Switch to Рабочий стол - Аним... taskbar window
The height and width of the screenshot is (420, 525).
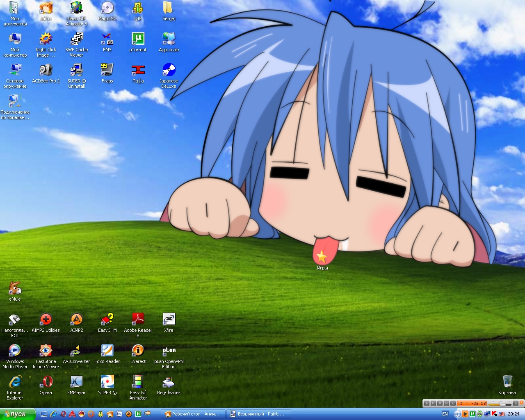(x=193, y=414)
